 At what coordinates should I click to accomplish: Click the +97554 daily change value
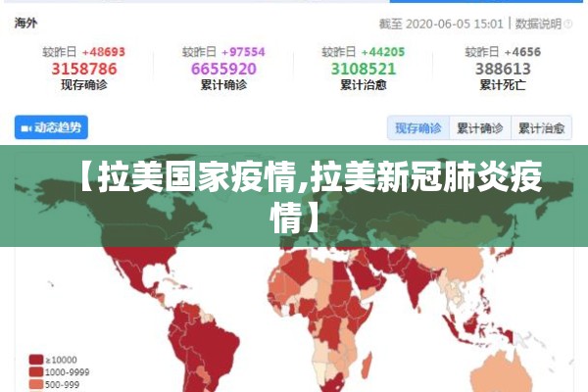[243, 52]
